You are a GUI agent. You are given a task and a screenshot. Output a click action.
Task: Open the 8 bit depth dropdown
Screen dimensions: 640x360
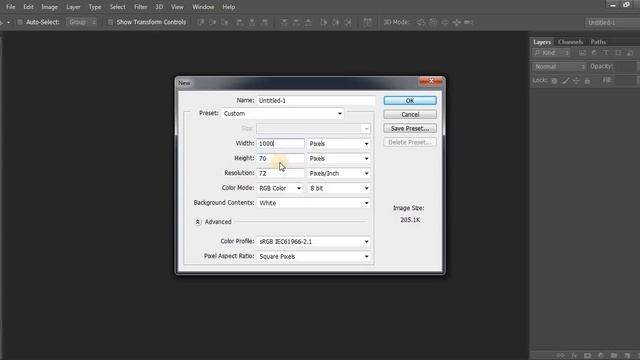point(339,188)
